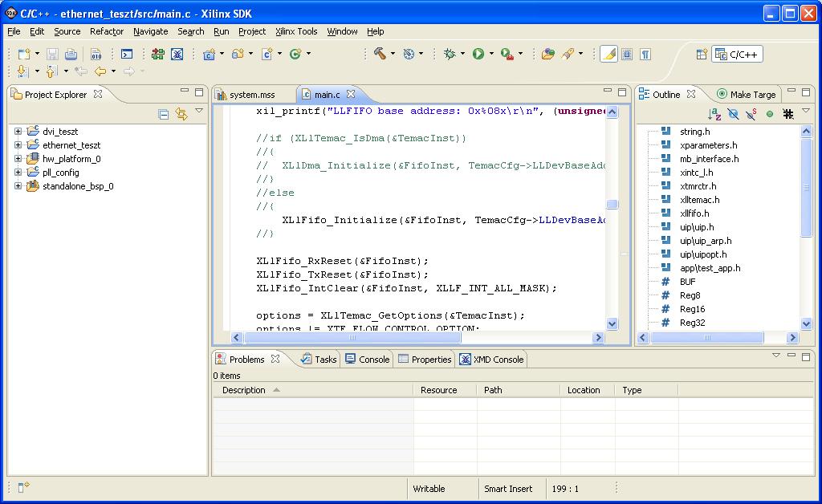
Task: Switch to the XMD Console tab
Action: tap(492, 360)
